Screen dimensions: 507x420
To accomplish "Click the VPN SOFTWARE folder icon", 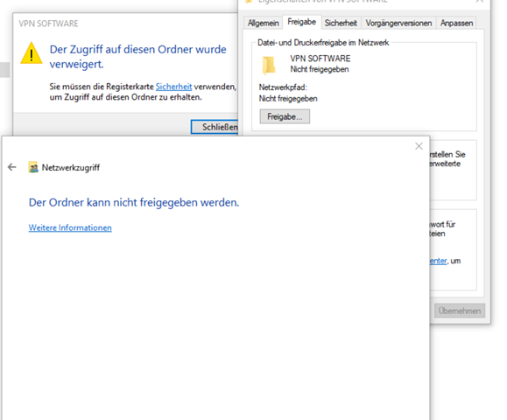I will 269,65.
